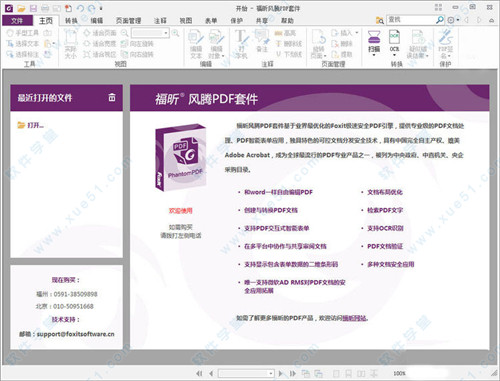Image resolution: width=500 pixels, height=381 pixels.
Task: Click the create new PDF icon in quick access toolbar
Action: (x=68, y=8)
